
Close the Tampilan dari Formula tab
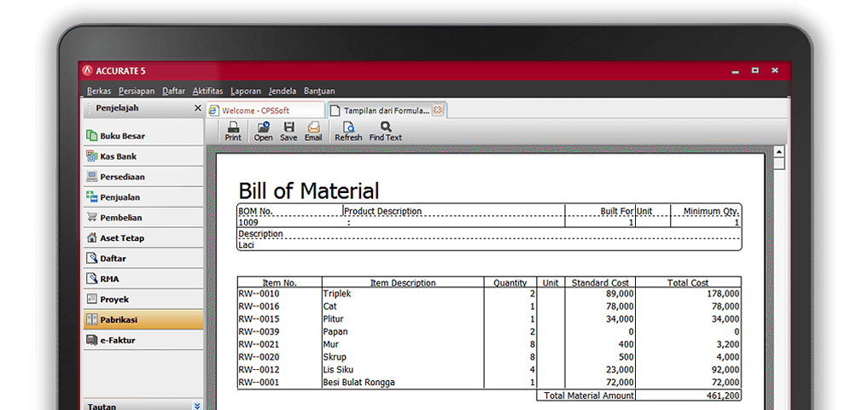point(437,110)
